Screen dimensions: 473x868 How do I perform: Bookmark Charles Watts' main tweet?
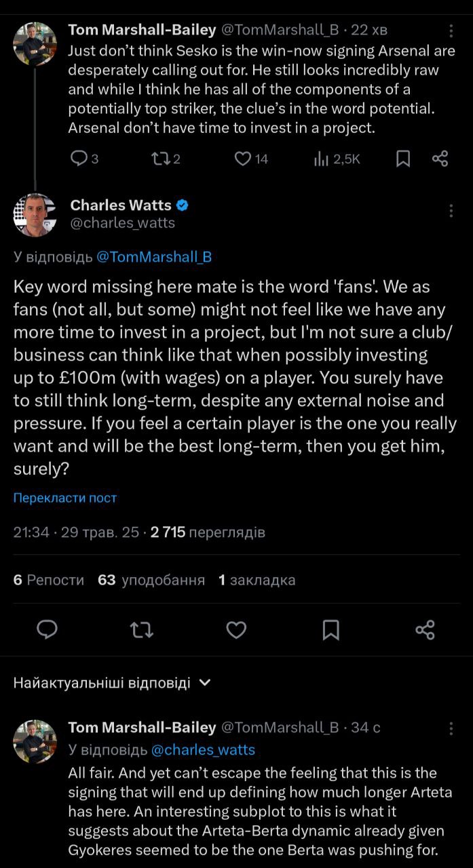pos(330,630)
